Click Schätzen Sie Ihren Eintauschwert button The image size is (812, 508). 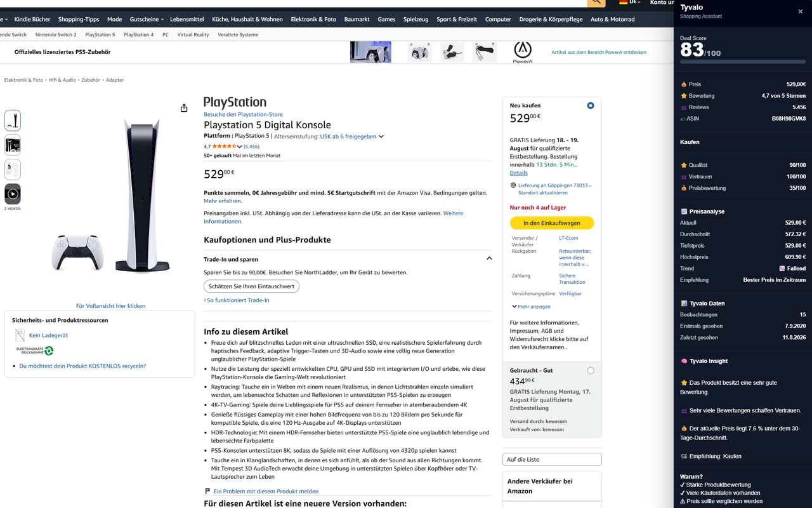(x=251, y=286)
